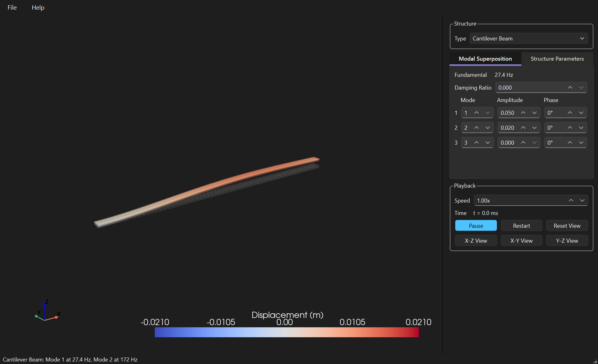
Task: Decrease the Damping Ratio with down arrow
Action: tap(581, 88)
